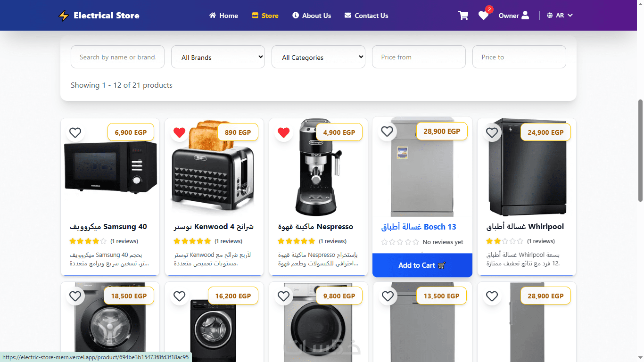Remove Kenwood 4 toaster from wishlist
The width and height of the screenshot is (644, 362).
tap(180, 132)
